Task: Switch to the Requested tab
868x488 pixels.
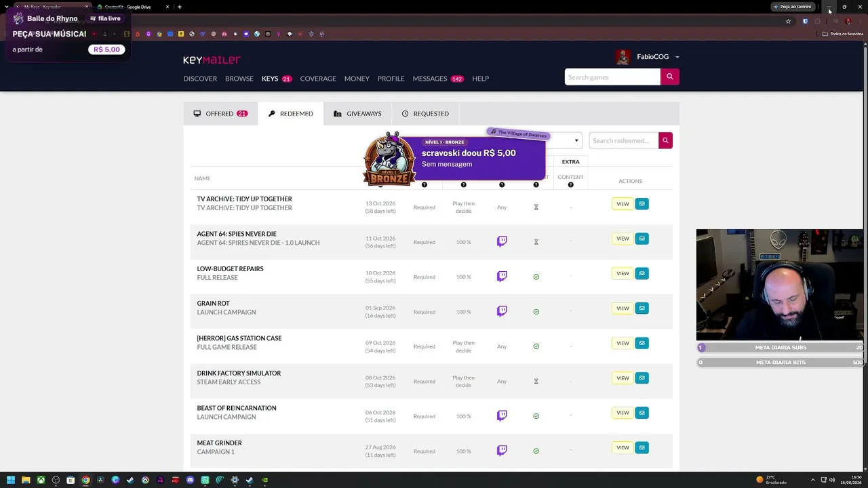Action: pos(425,113)
